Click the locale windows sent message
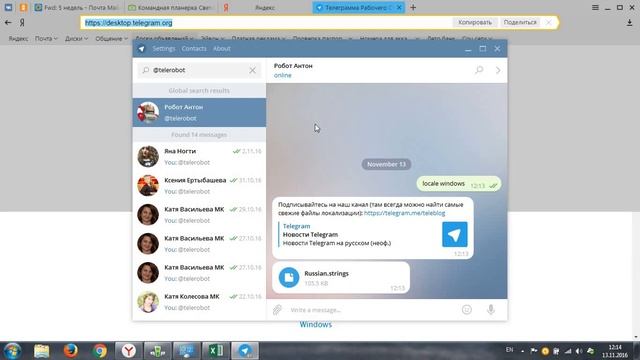The height and width of the screenshot is (360, 640). tap(458, 184)
